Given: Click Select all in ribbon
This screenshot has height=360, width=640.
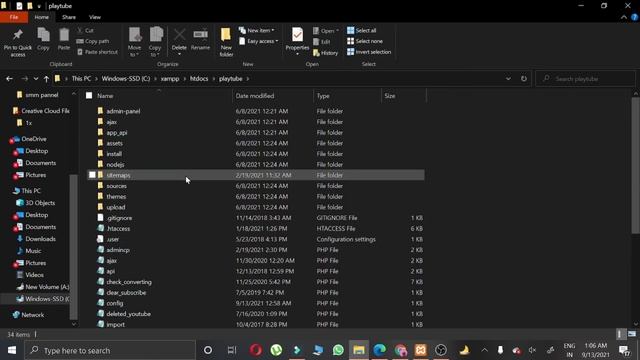Looking at the screenshot, I should click(x=362, y=31).
